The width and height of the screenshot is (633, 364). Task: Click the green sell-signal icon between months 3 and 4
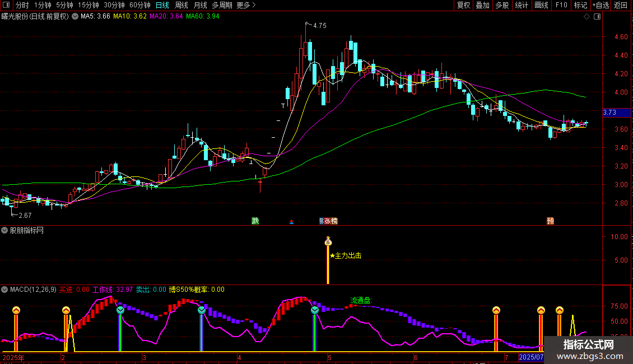202,310
